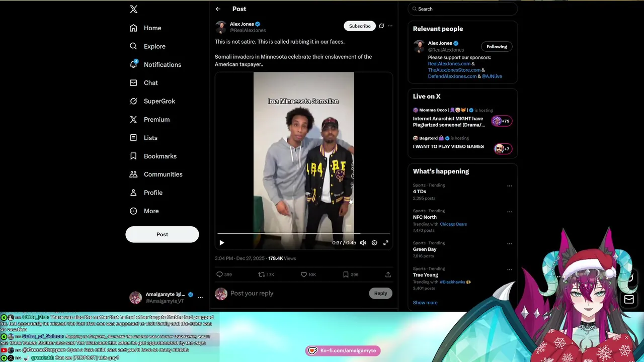Open Trae Young trending topic
This screenshot has height=362, width=644.
[x=426, y=275]
